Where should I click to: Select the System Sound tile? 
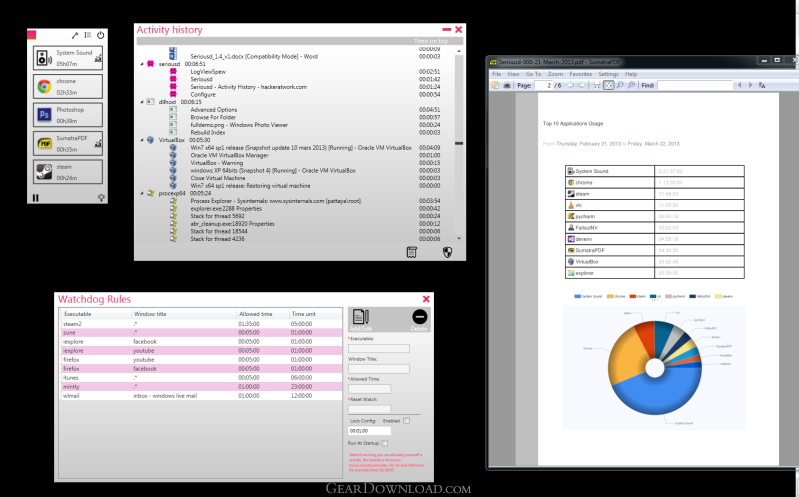[x=68, y=58]
